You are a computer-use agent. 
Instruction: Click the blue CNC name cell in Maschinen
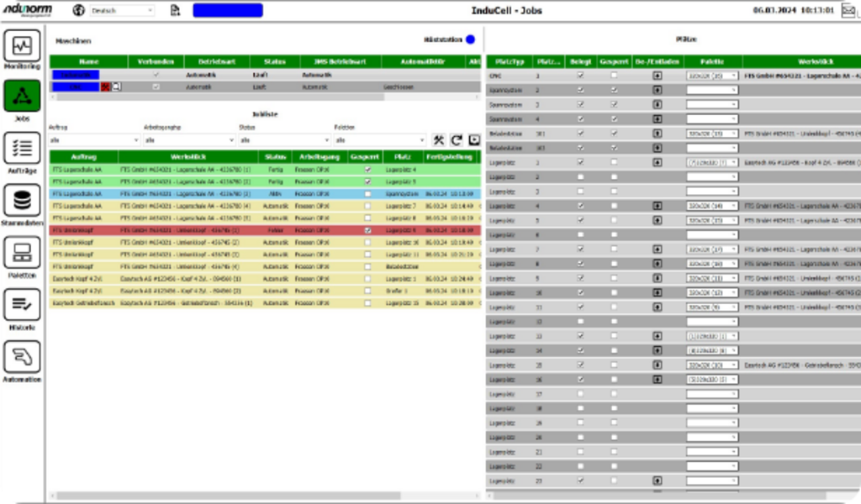76,87
